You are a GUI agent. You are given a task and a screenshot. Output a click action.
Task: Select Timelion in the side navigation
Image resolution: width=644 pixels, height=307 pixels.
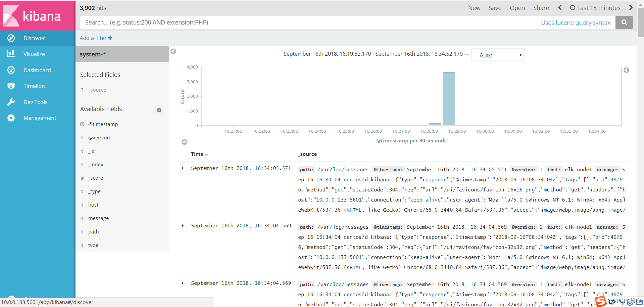point(34,86)
